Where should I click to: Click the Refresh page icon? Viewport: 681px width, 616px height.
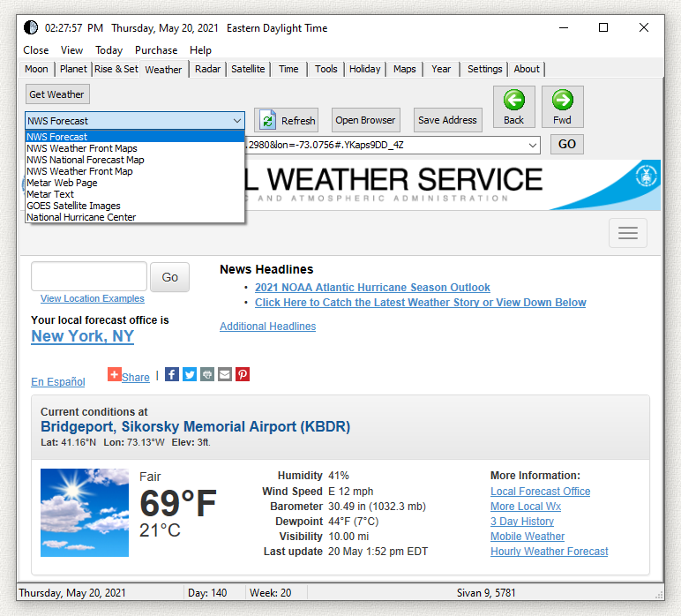tap(268, 120)
